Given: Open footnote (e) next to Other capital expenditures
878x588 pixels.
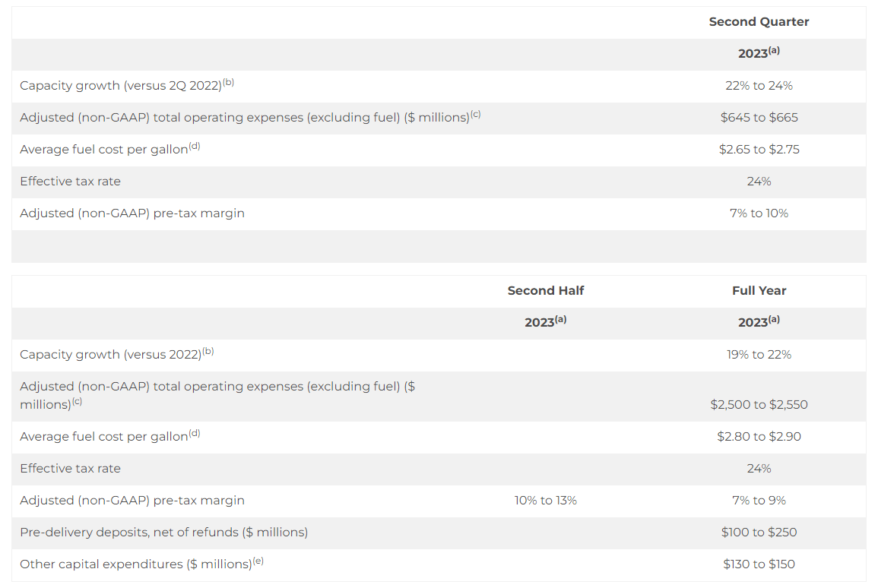Looking at the screenshot, I should tap(258, 561).
